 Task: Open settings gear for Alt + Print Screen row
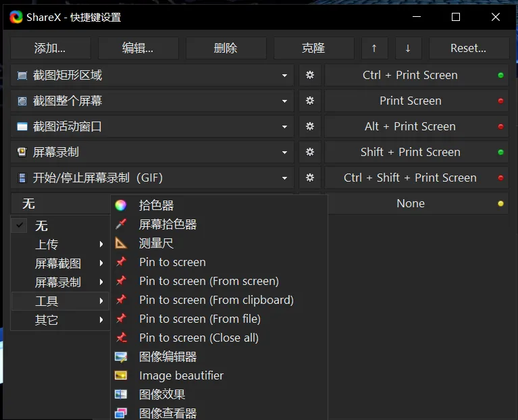(x=310, y=126)
